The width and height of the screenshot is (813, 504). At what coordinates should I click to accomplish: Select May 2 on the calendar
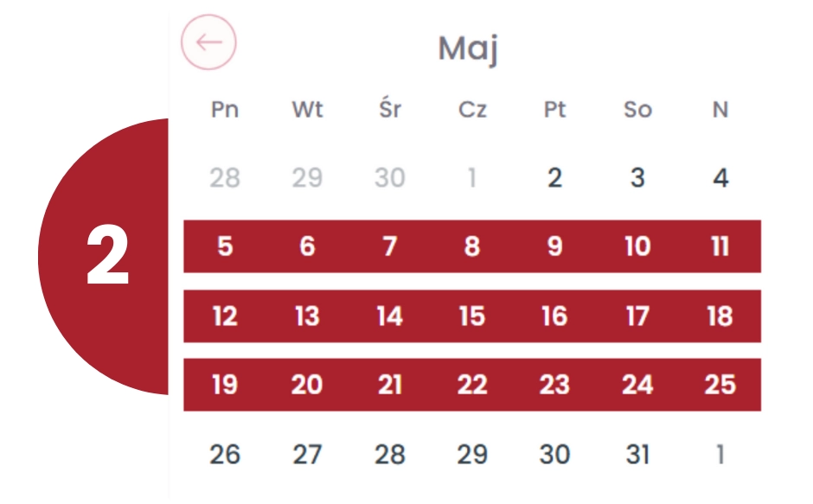pyautogui.click(x=554, y=178)
